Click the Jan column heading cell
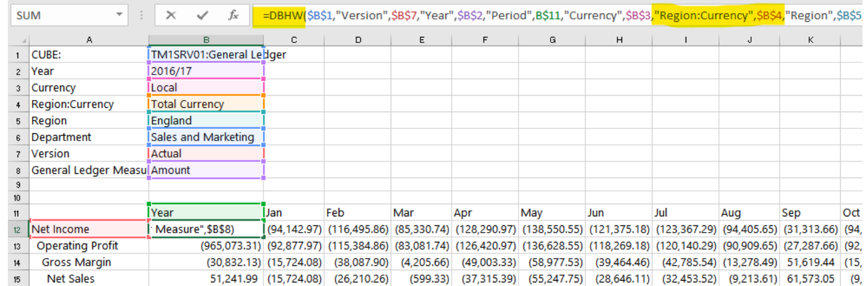This screenshot has width=868, height=286. [294, 213]
